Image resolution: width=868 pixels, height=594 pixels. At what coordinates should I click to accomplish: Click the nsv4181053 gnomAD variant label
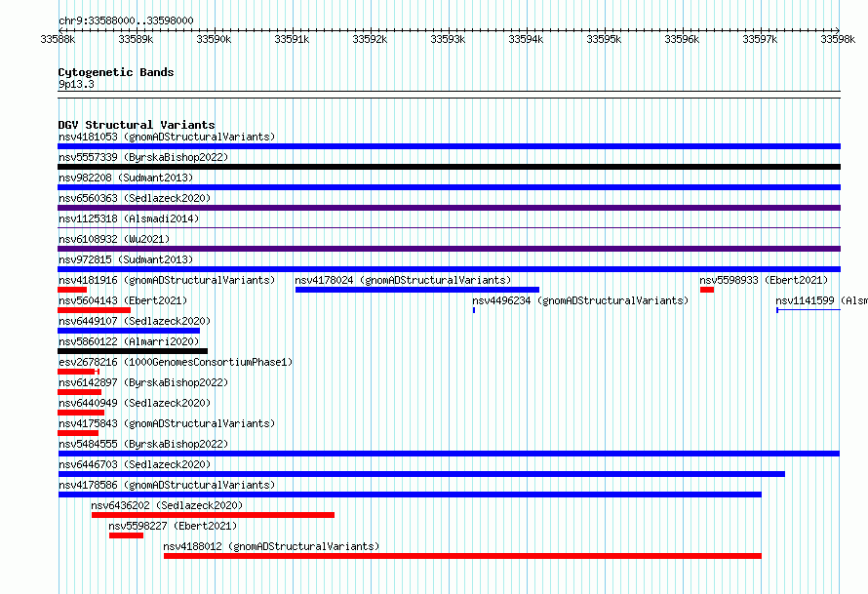click(x=167, y=137)
